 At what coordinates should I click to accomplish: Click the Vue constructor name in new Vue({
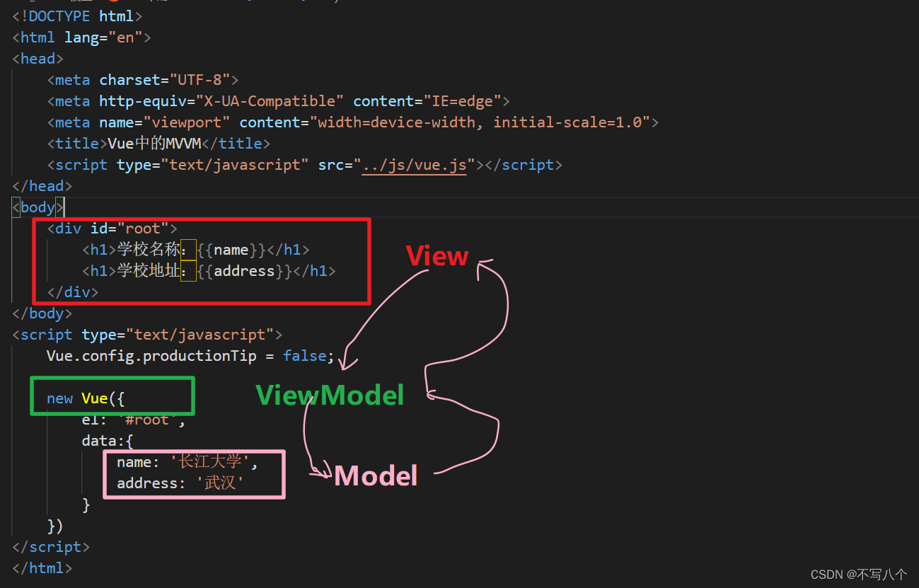[95, 398]
